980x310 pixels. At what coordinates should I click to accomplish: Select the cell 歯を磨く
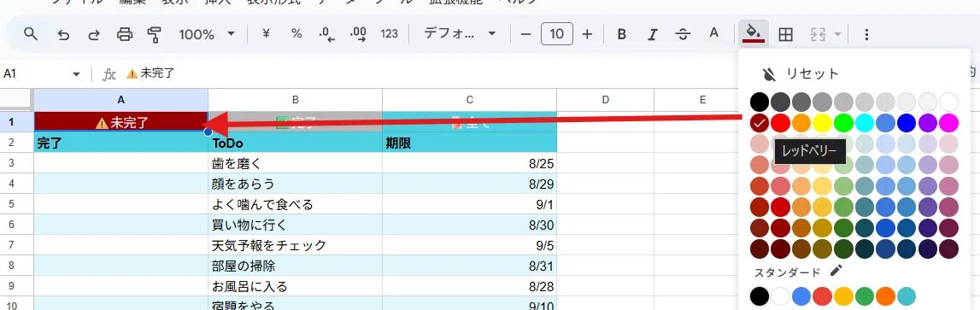(x=295, y=163)
